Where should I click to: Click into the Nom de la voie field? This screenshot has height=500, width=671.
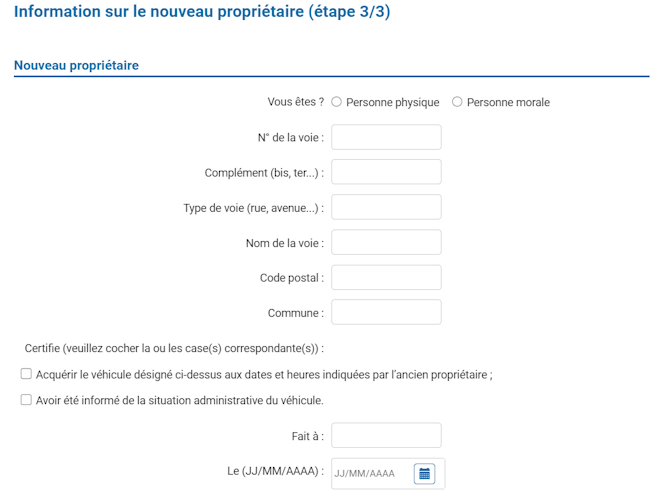click(x=386, y=242)
